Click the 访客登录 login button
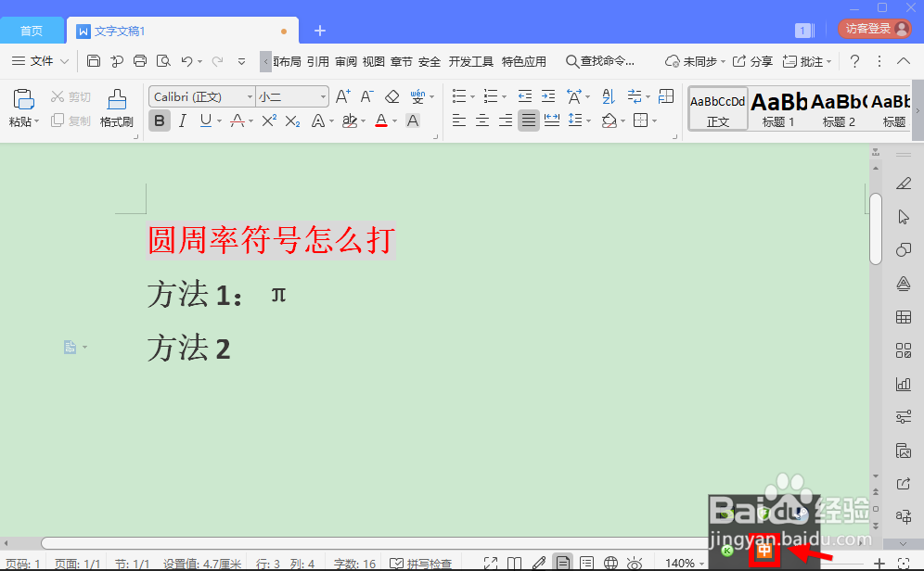 [x=873, y=28]
